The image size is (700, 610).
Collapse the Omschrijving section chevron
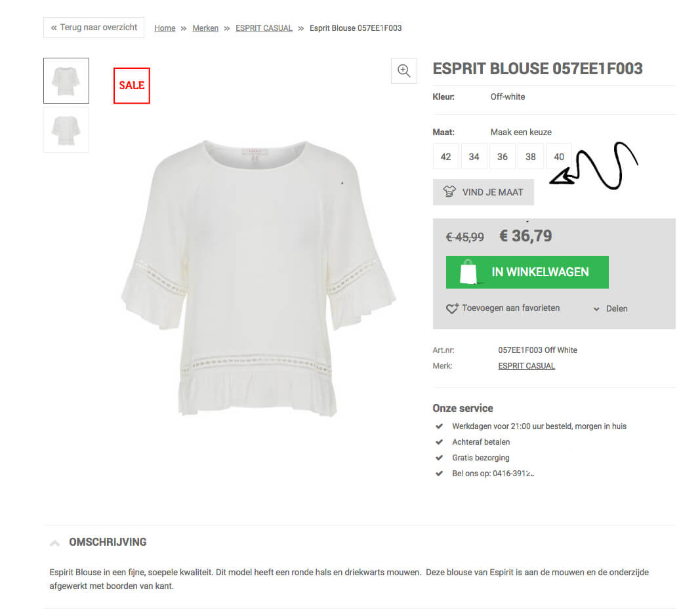(55, 542)
